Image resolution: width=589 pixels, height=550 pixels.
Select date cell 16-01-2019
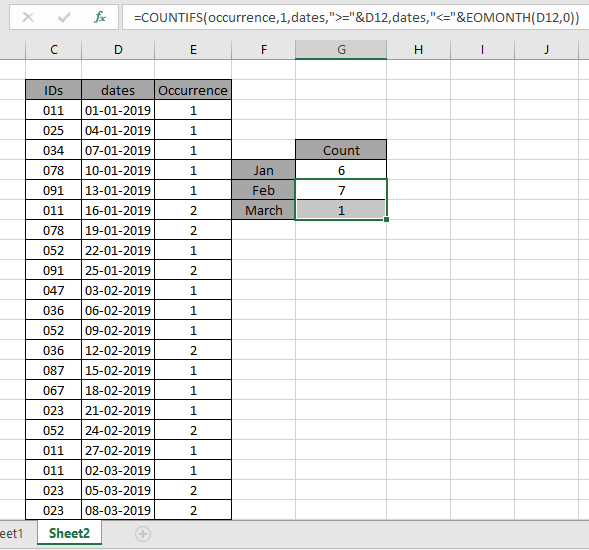tap(118, 210)
